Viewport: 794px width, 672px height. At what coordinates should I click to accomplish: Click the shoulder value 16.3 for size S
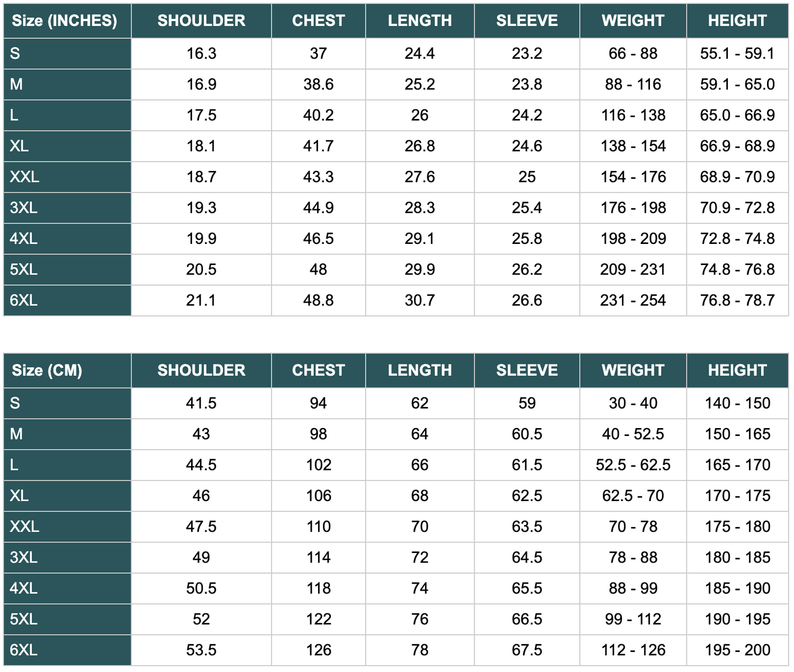point(201,53)
